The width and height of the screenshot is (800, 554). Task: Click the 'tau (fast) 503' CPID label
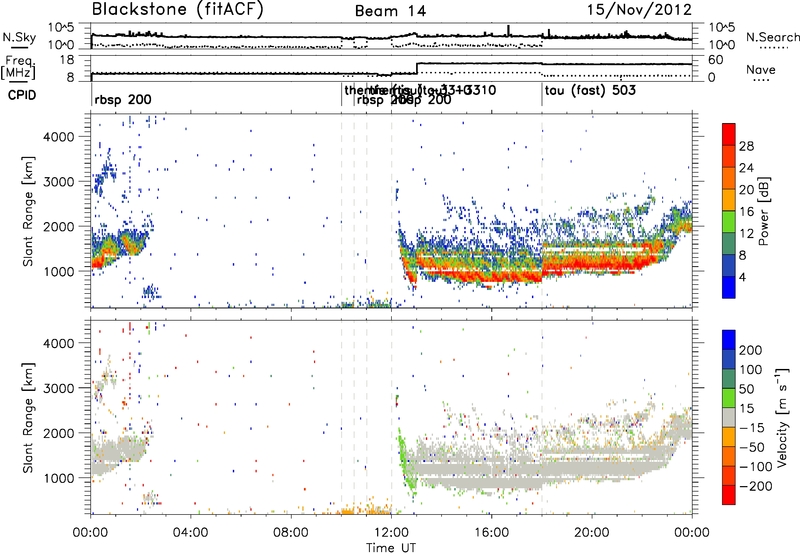click(x=590, y=91)
